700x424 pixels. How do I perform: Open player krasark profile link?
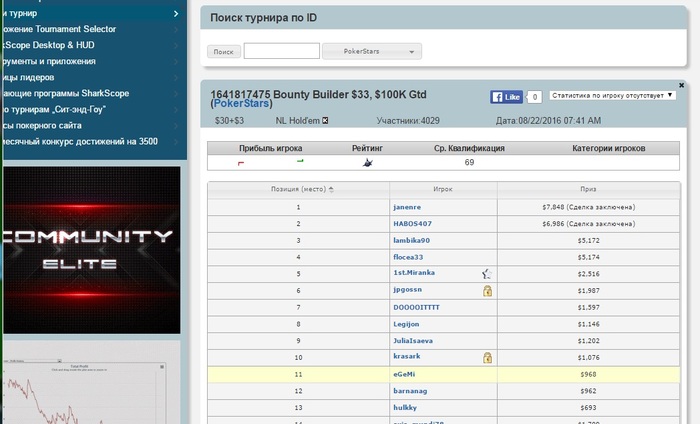point(407,356)
